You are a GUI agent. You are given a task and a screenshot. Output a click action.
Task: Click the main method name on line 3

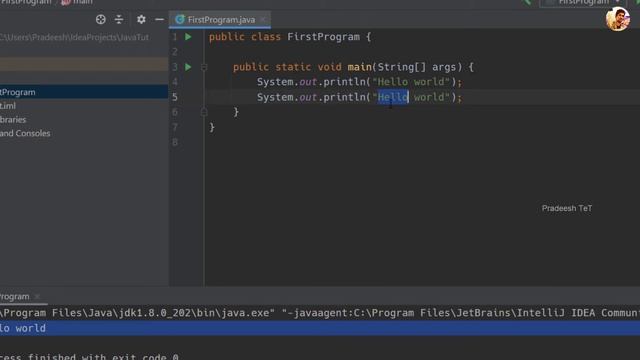pos(360,67)
